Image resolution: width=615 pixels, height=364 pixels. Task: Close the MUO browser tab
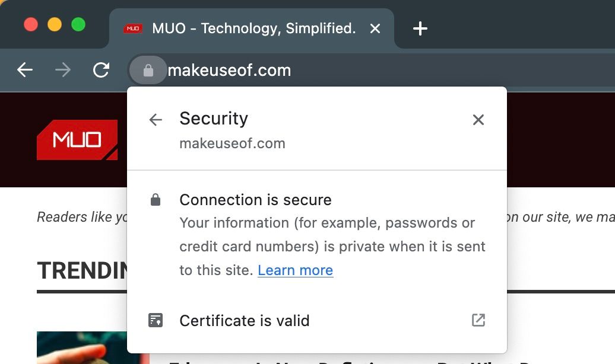pos(375,28)
